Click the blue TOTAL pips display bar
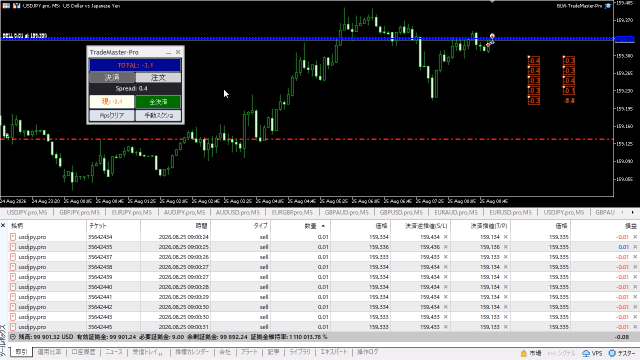Screen dimensions: 640x360 tap(135, 65)
